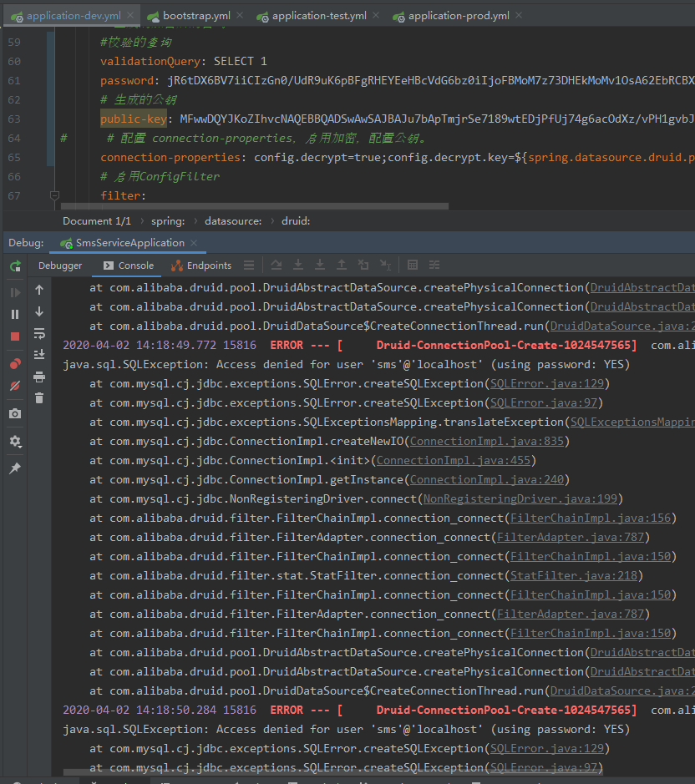Screen dimensions: 695x784
Task: Open the debugger settings gear dropdown
Action: pos(14,440)
